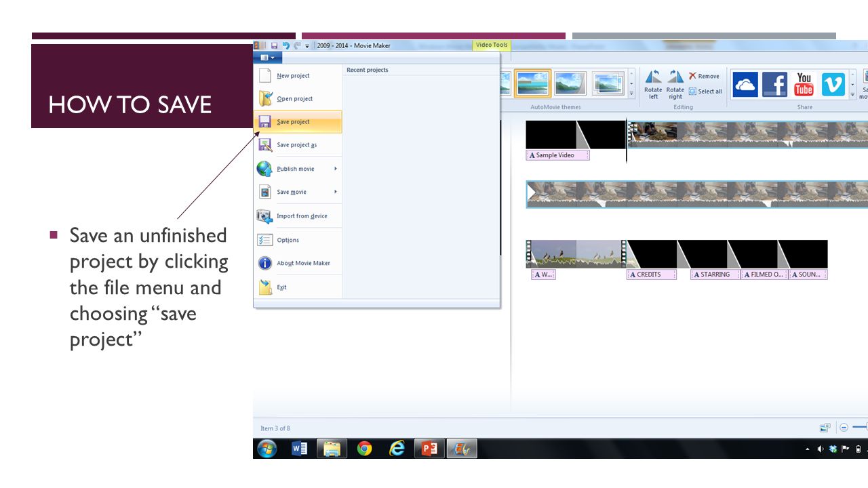Image resolution: width=868 pixels, height=488 pixels.
Task: Click the Dropbox tray icon
Action: pos(833,449)
